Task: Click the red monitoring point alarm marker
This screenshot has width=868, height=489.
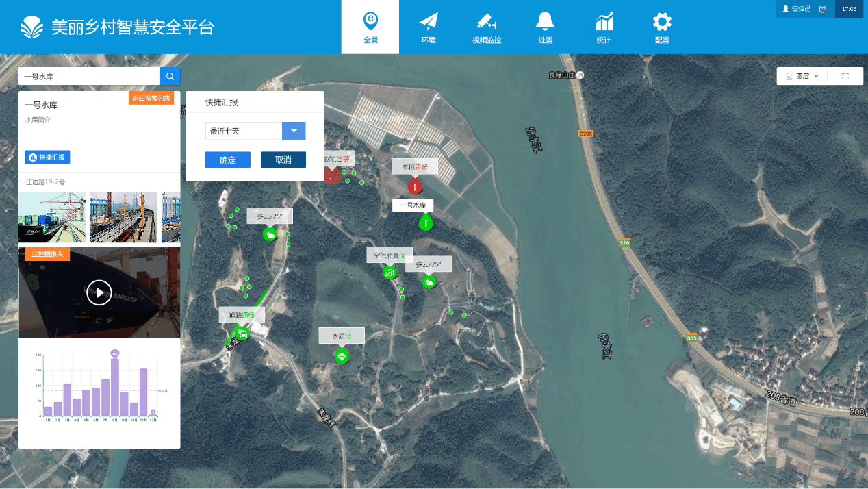Action: pyautogui.click(x=332, y=175)
